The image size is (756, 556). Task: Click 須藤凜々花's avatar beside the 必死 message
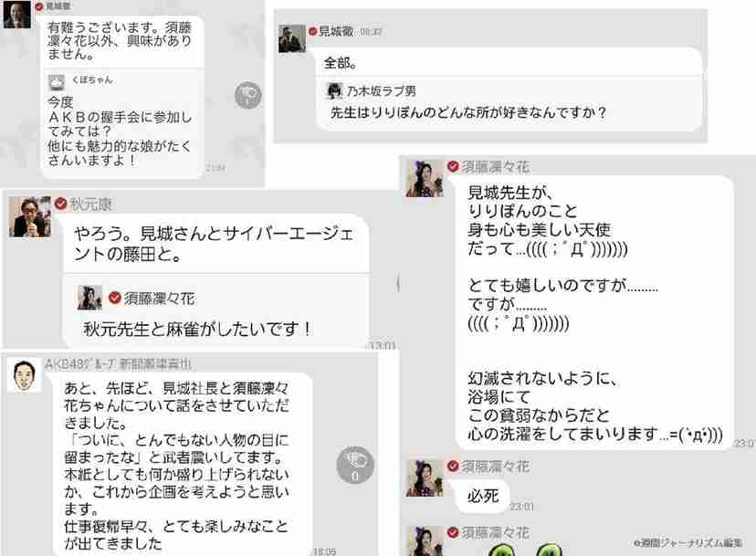(425, 477)
